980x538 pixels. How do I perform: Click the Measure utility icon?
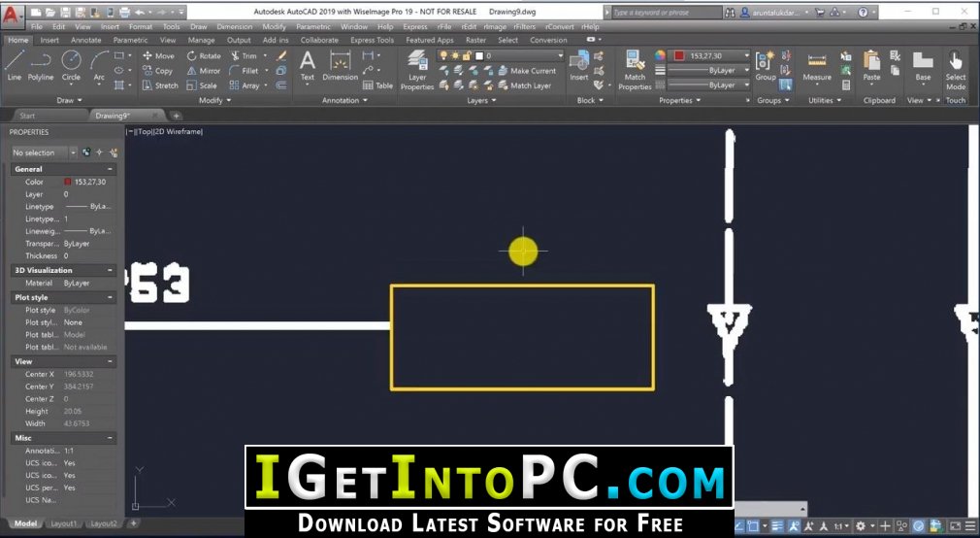[x=817, y=66]
